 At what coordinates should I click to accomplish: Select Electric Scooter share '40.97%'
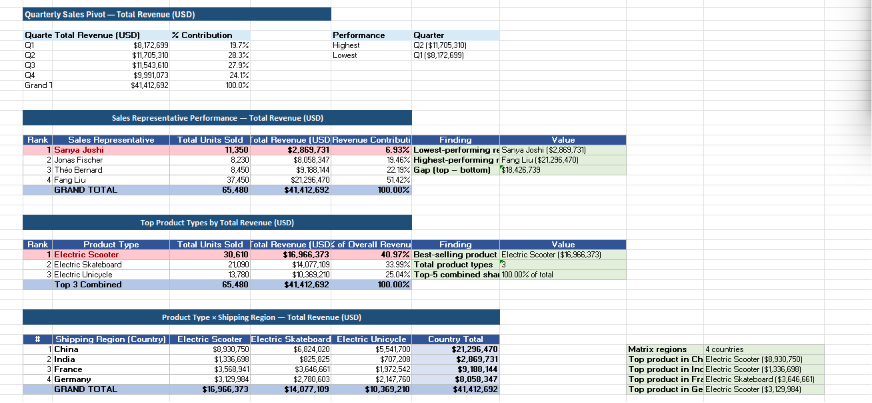371,255
